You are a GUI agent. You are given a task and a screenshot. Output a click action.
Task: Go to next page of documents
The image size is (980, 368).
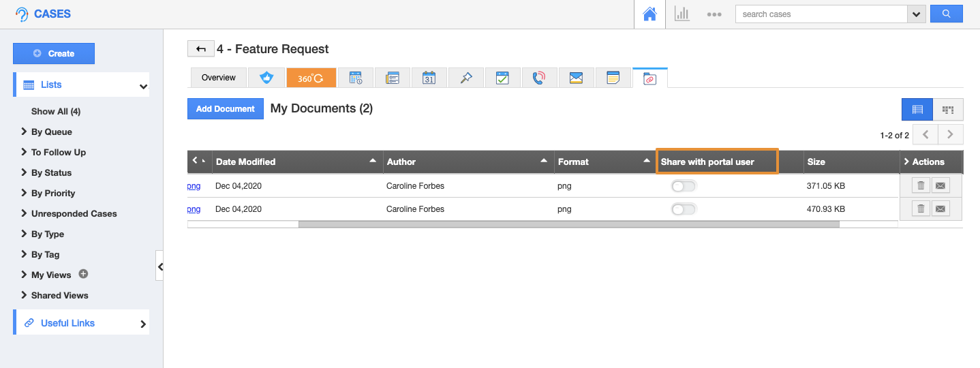(951, 134)
